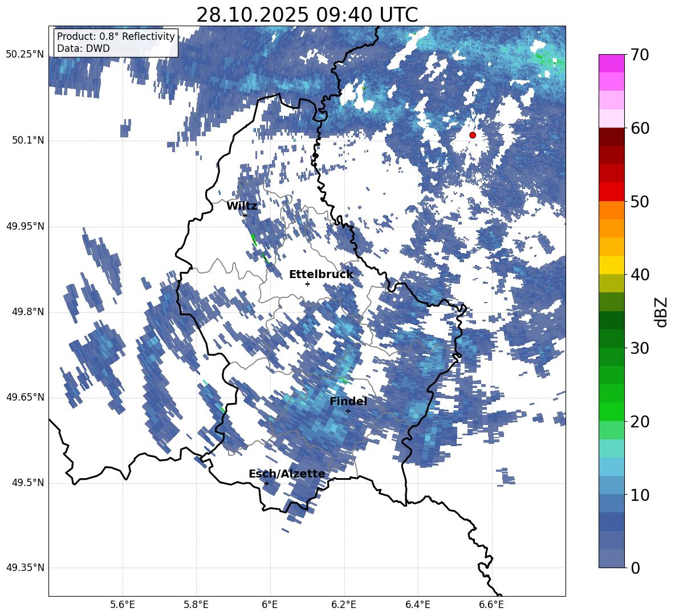Click the 50.1°N latitude label
The image size is (675, 616).
click(x=29, y=140)
